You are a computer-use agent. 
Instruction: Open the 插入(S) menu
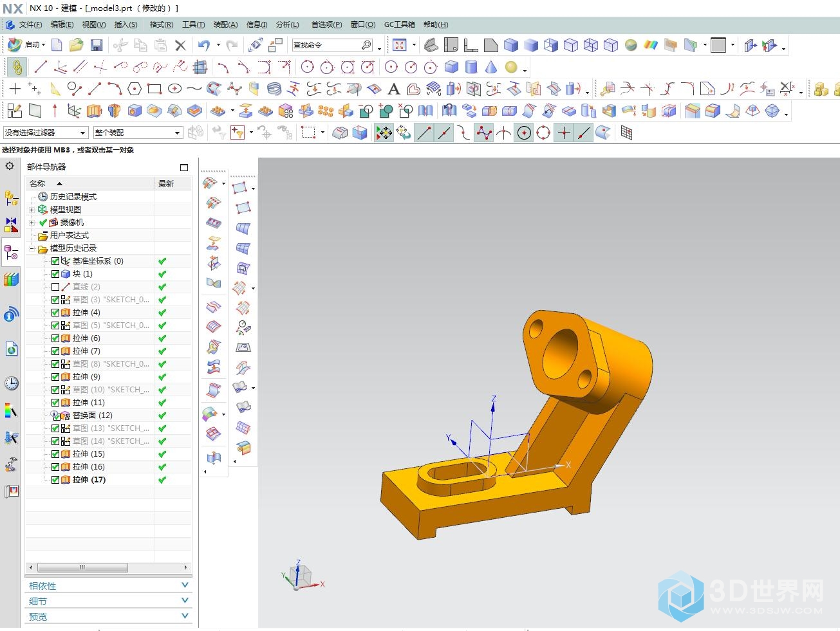(126, 24)
